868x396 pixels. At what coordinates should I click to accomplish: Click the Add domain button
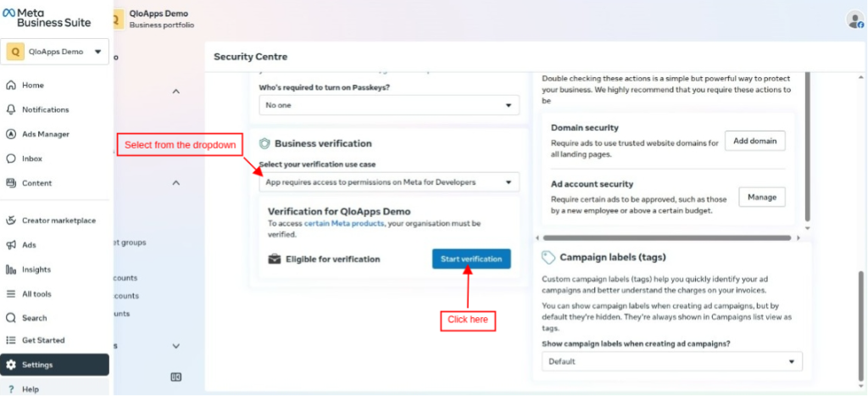pos(755,141)
